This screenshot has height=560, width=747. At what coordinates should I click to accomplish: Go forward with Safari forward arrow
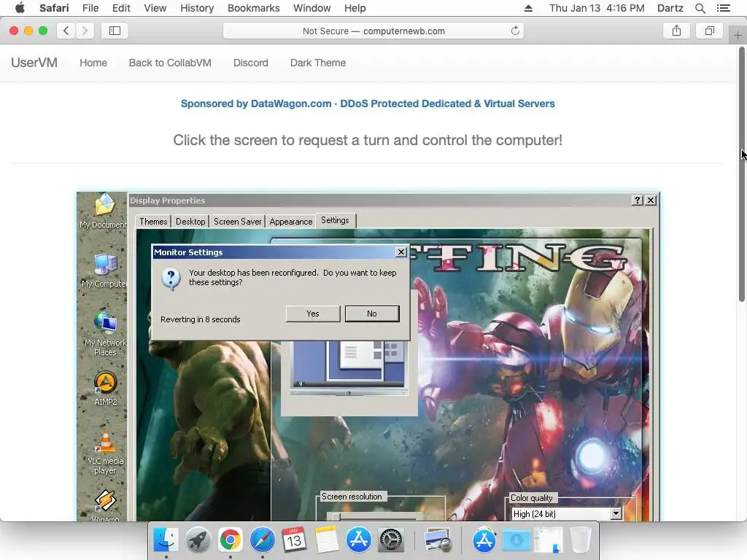click(85, 31)
